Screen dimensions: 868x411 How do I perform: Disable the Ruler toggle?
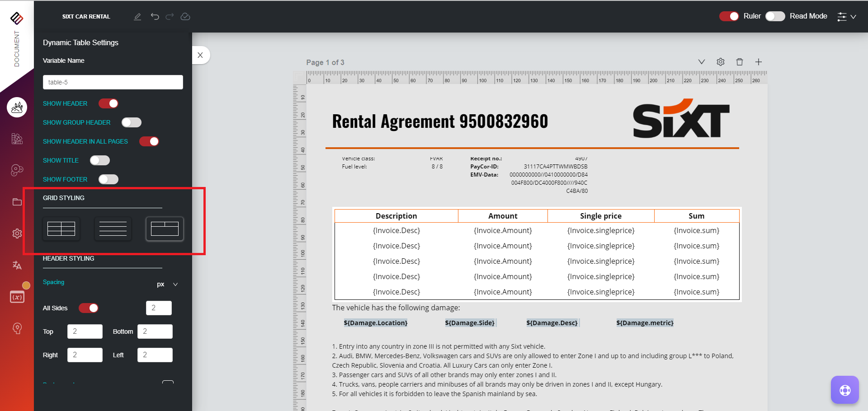pyautogui.click(x=729, y=16)
